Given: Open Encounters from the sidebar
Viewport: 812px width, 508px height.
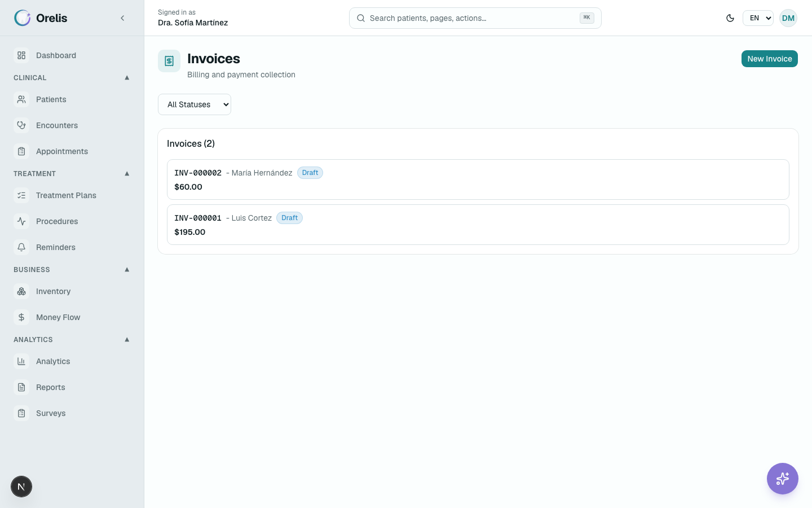Looking at the screenshot, I should pos(72,125).
